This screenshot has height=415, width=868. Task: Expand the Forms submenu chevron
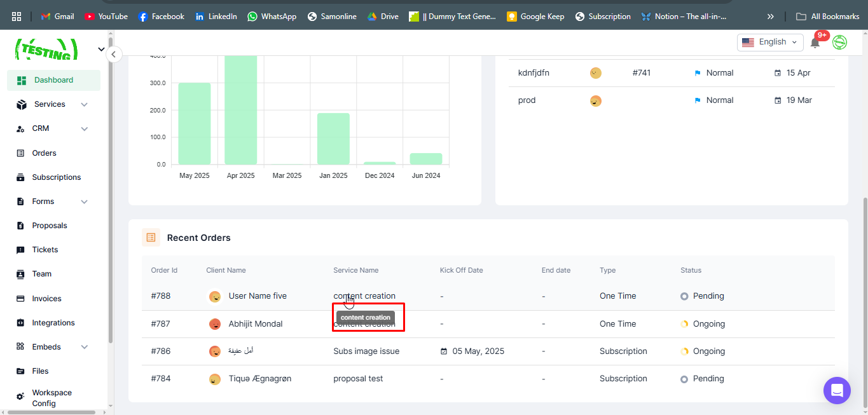tap(85, 201)
